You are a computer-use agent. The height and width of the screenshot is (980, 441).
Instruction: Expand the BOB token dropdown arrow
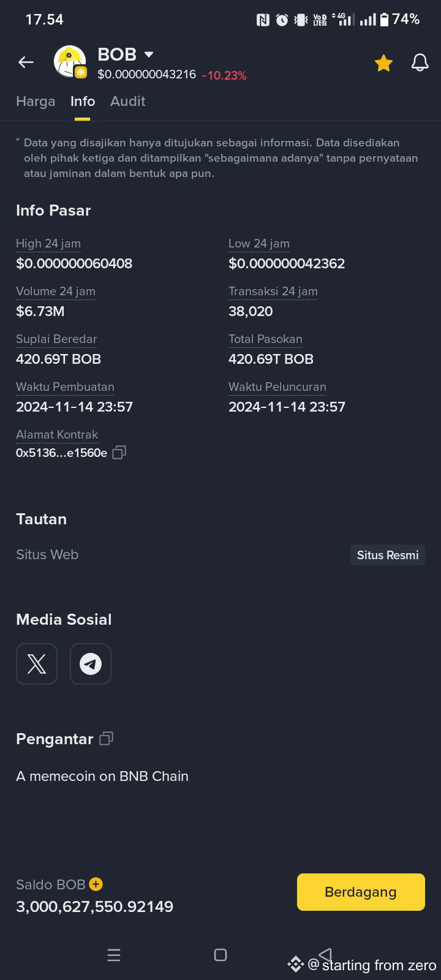tap(148, 55)
